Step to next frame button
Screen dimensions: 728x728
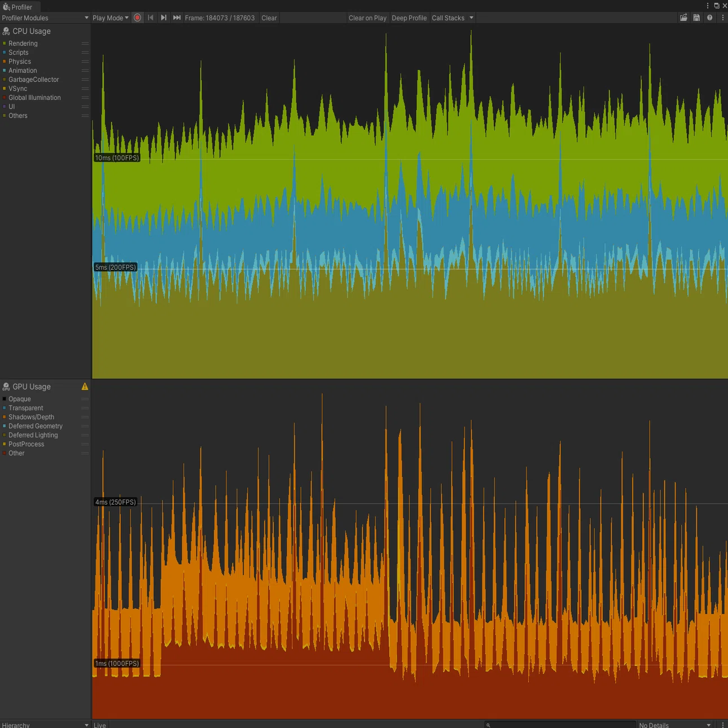point(164,17)
